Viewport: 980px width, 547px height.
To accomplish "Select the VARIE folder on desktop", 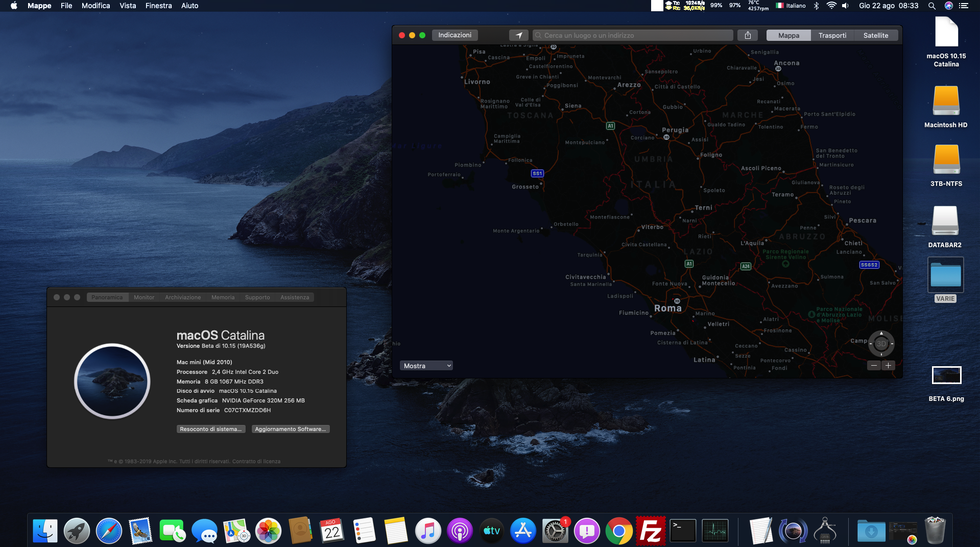I will (x=946, y=280).
